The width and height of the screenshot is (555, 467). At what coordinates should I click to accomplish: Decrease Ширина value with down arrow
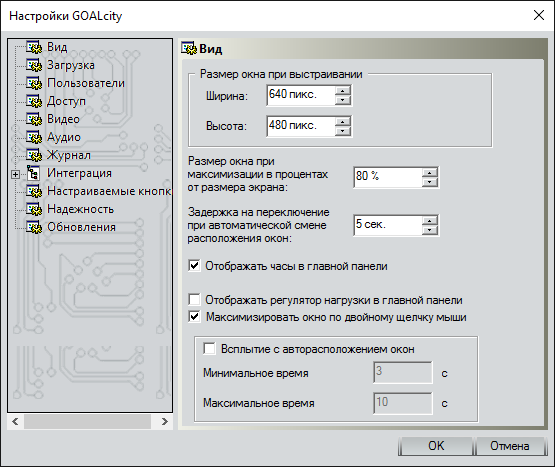(x=343, y=100)
